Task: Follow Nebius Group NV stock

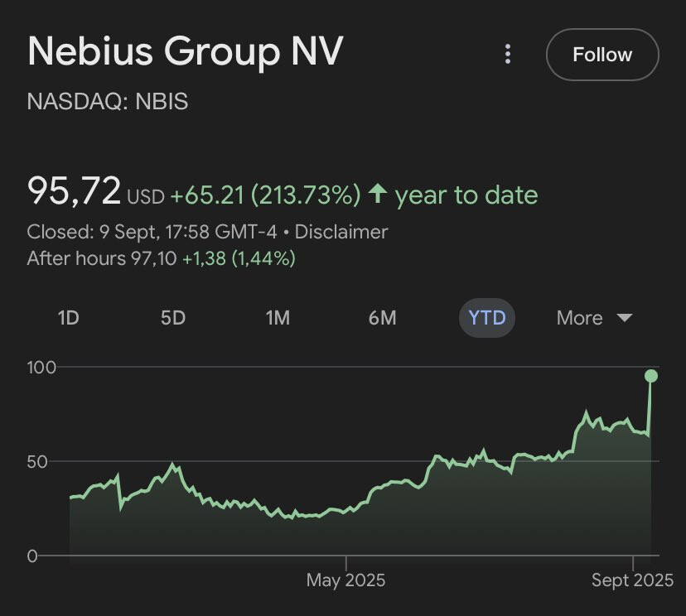Action: pyautogui.click(x=602, y=55)
